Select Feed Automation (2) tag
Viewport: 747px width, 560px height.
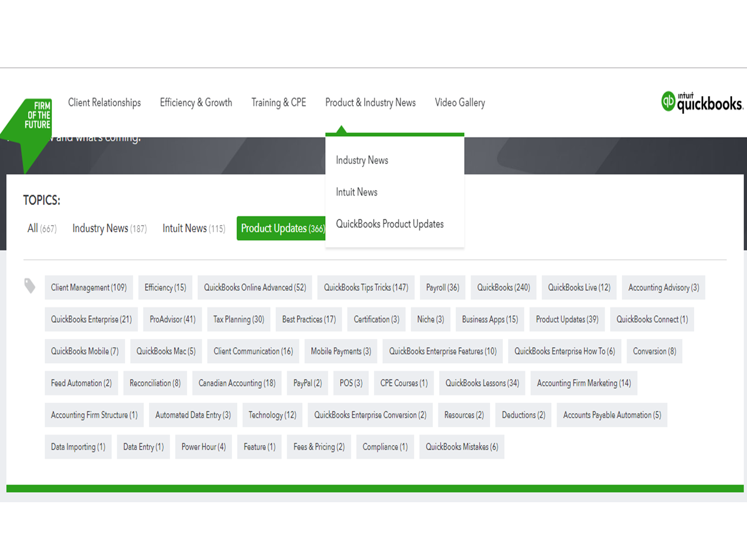(x=82, y=383)
